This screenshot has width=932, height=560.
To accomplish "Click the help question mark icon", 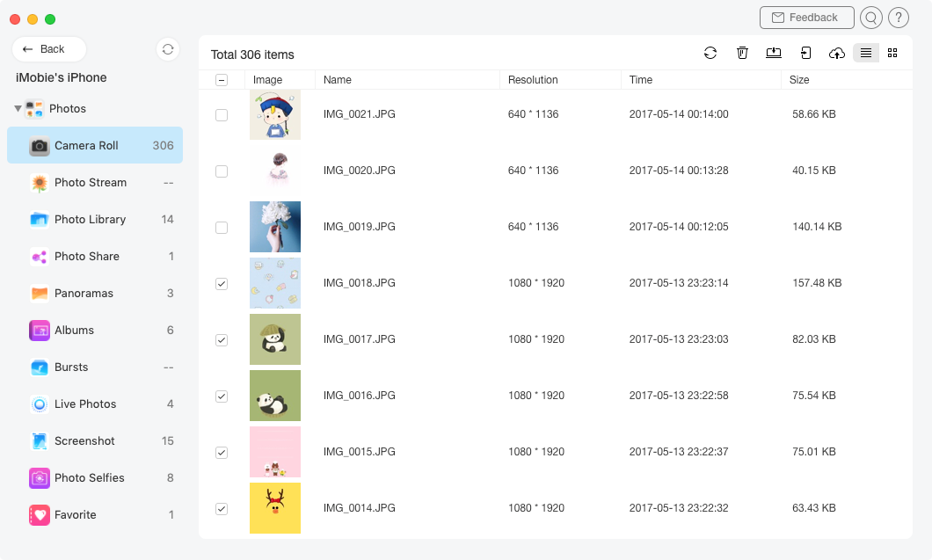I will pos(898,18).
